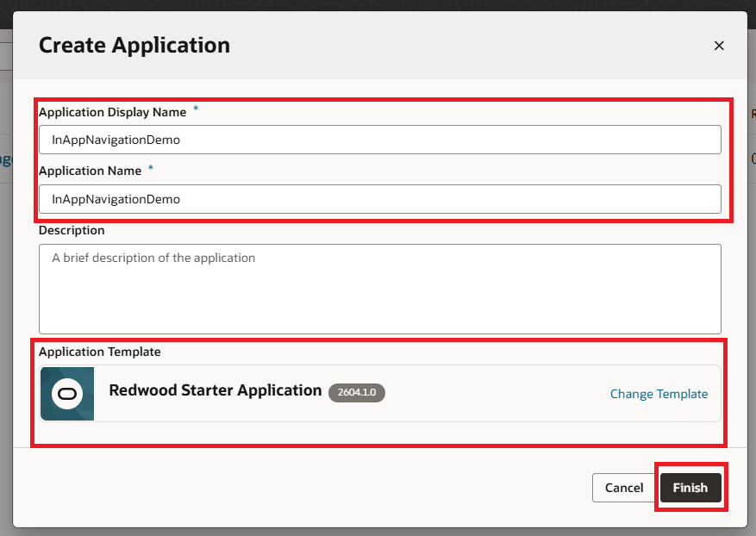Close the Create Application dialog

pos(719,46)
